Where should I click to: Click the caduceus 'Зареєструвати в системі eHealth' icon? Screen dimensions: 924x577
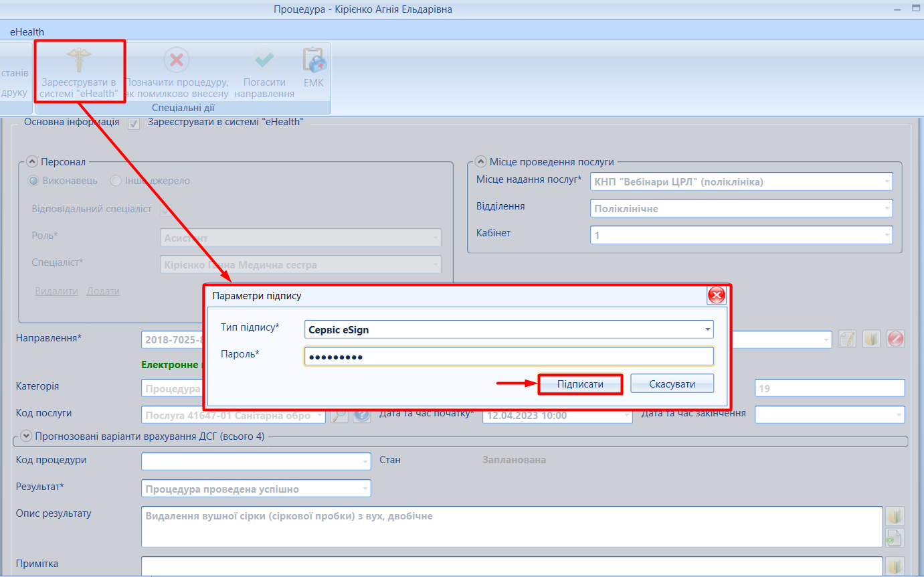79,60
